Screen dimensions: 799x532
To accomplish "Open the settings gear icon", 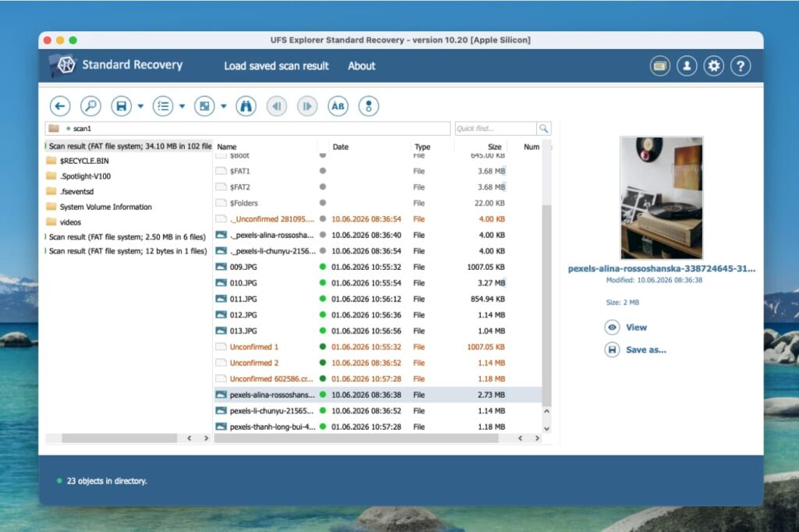I will pos(714,66).
